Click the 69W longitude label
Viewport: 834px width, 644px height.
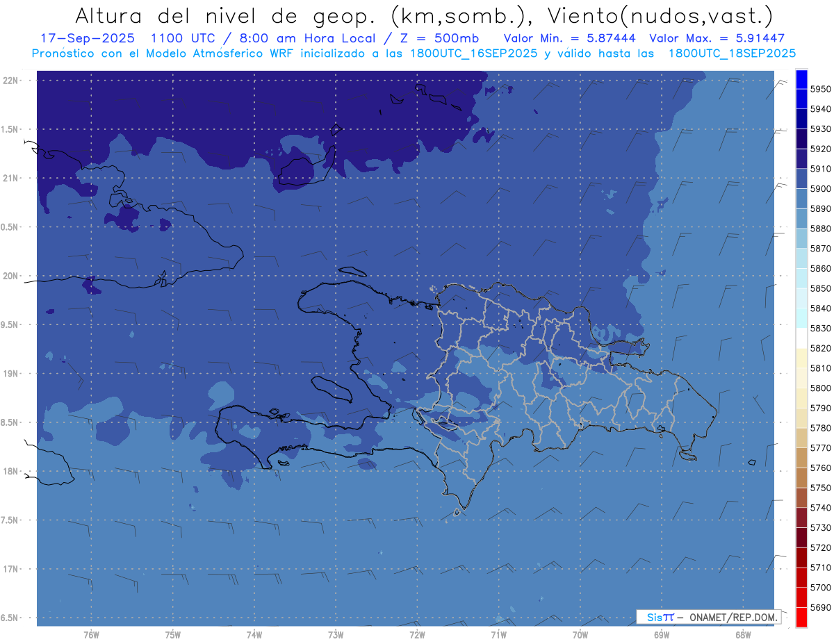tap(662, 635)
